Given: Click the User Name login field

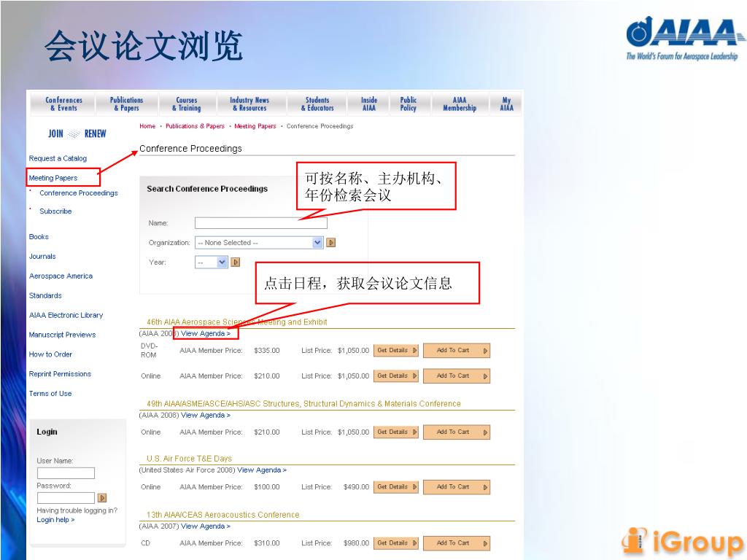Looking at the screenshot, I should [x=66, y=472].
